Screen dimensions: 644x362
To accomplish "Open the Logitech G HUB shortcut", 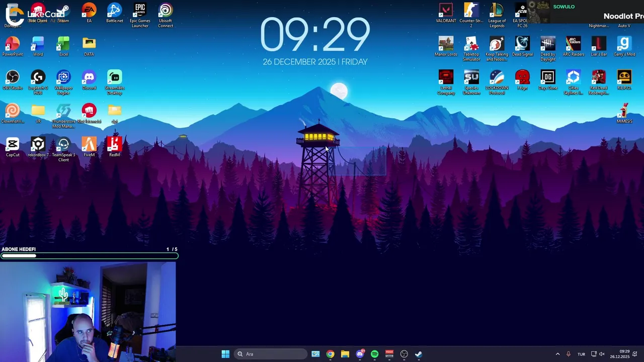I will (38, 82).
